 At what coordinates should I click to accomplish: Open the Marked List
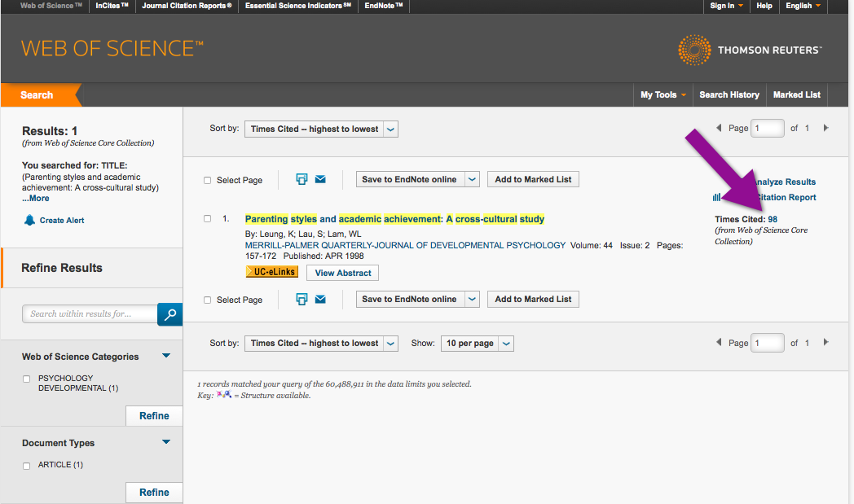click(x=797, y=94)
